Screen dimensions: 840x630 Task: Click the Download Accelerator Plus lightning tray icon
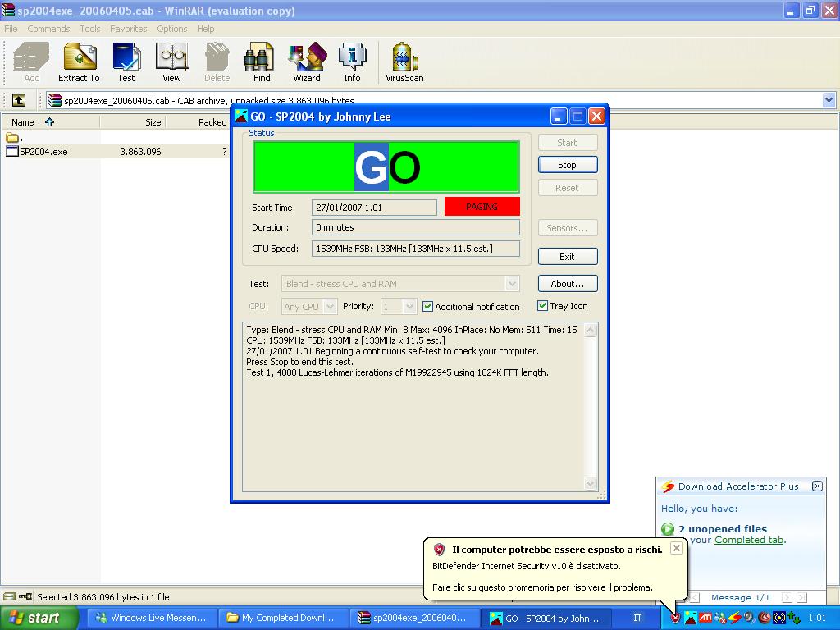click(735, 618)
